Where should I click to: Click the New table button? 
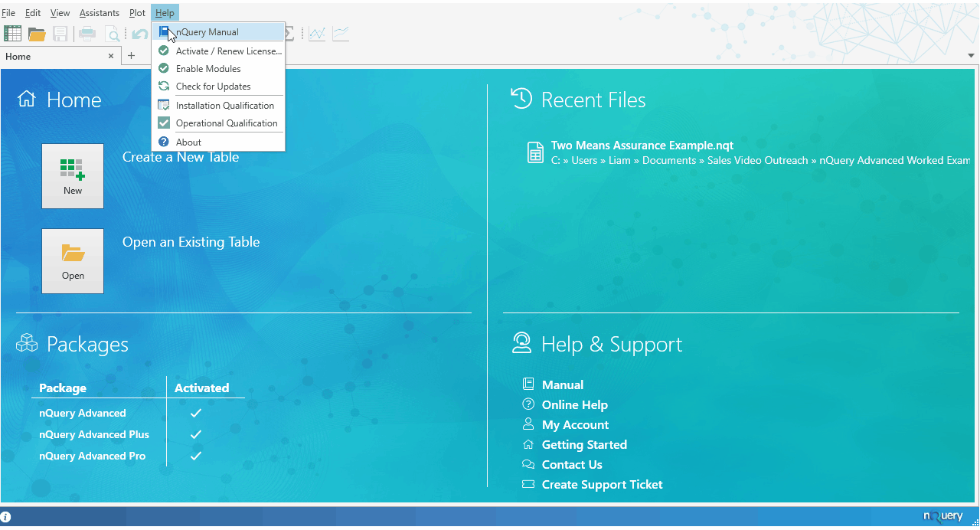[73, 176]
